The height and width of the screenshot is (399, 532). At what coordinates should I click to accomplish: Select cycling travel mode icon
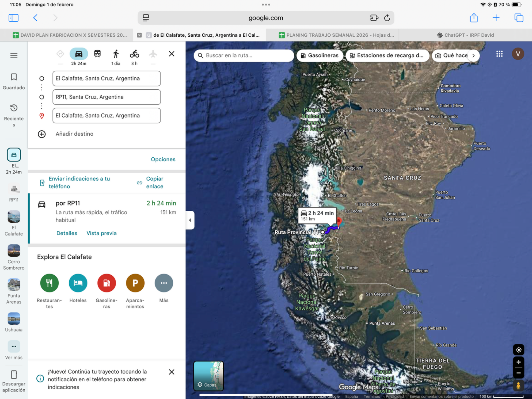click(x=134, y=54)
